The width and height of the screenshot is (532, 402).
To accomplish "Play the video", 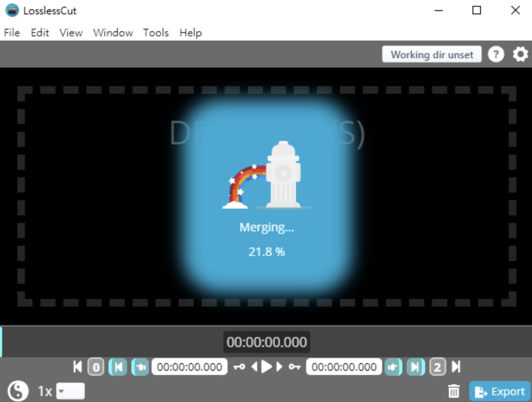I will coord(266,367).
